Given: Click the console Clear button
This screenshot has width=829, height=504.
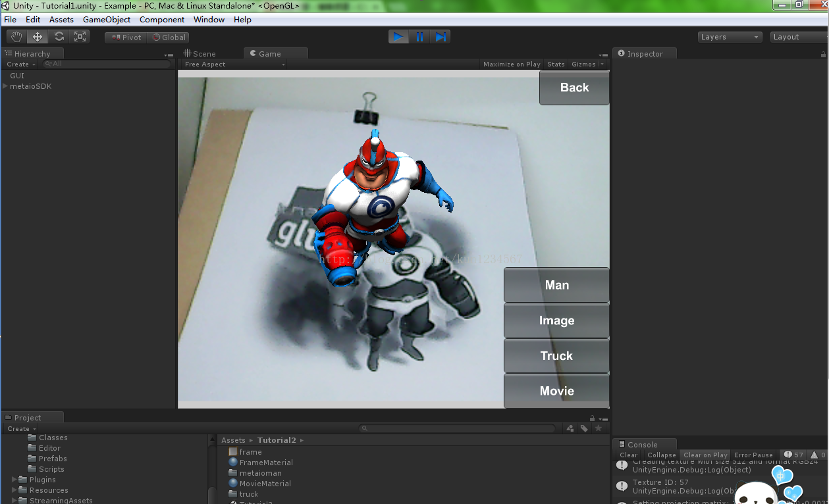Looking at the screenshot, I should [x=629, y=455].
